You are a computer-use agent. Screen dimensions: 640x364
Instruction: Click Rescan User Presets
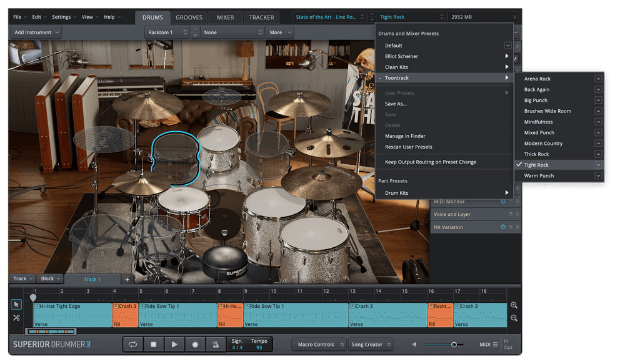409,147
